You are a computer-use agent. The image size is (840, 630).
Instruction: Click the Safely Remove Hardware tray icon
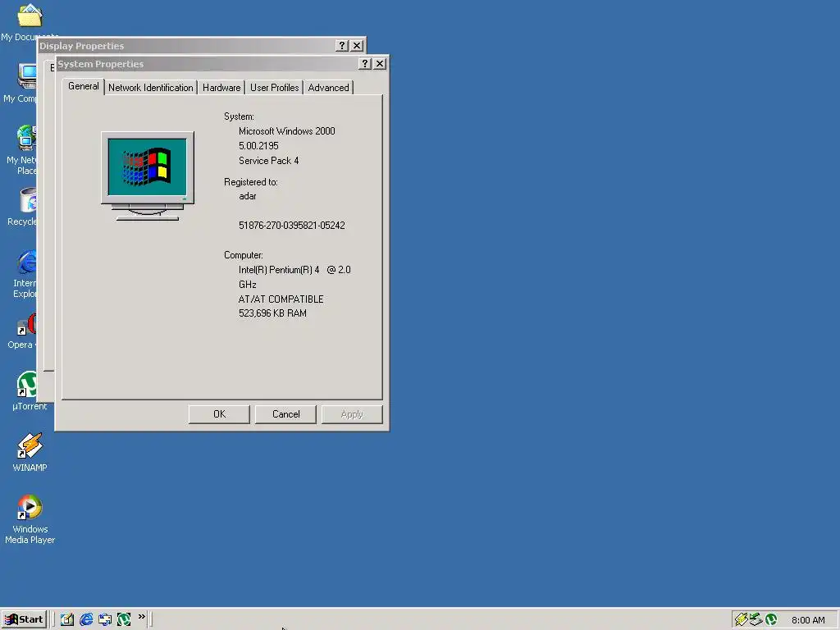(x=756, y=620)
